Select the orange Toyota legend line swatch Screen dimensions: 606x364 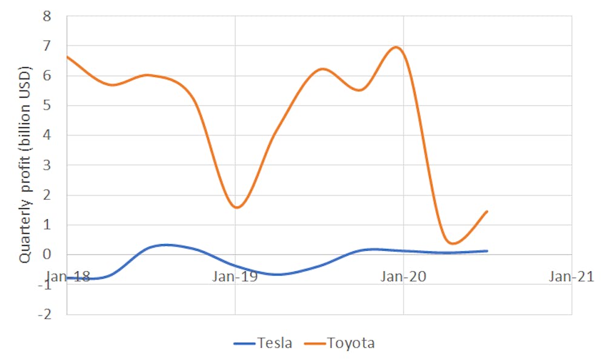tap(315, 344)
